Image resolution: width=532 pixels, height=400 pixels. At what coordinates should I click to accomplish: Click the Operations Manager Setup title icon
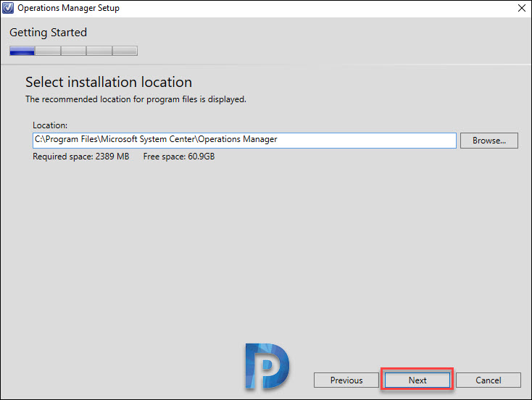[7, 8]
